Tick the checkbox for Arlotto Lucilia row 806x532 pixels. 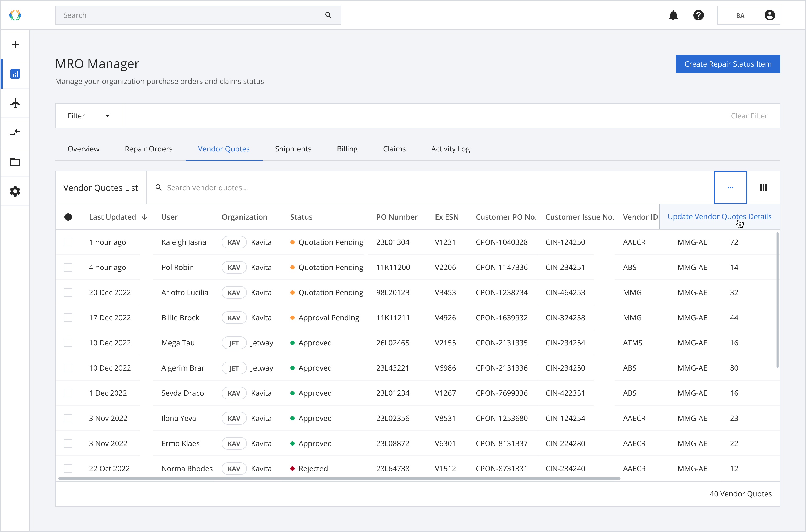pos(68,292)
